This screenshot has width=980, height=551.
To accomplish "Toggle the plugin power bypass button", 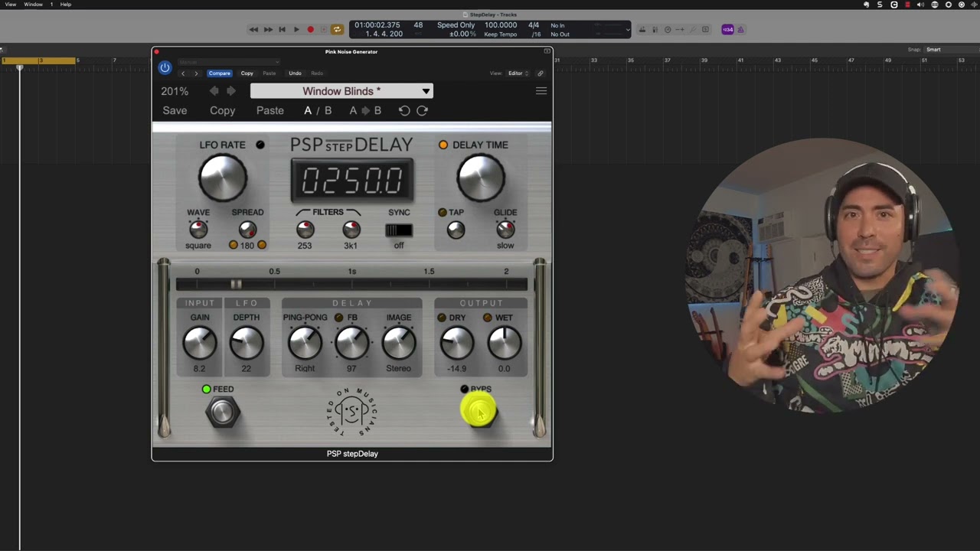I will click(x=165, y=67).
